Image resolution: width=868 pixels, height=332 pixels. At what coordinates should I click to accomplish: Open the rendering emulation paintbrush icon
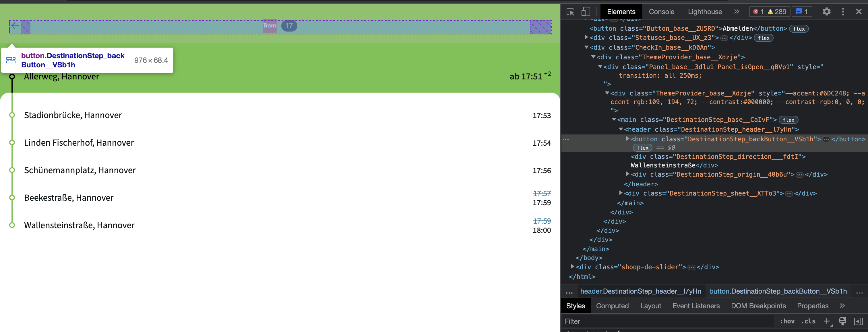tap(842, 321)
